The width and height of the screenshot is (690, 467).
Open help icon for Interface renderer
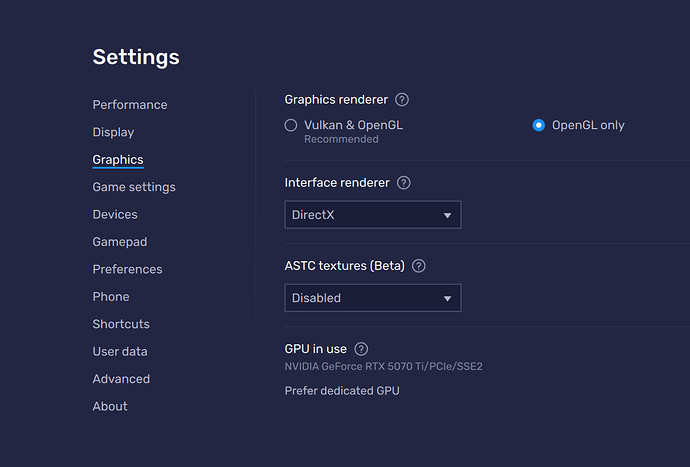tap(404, 183)
